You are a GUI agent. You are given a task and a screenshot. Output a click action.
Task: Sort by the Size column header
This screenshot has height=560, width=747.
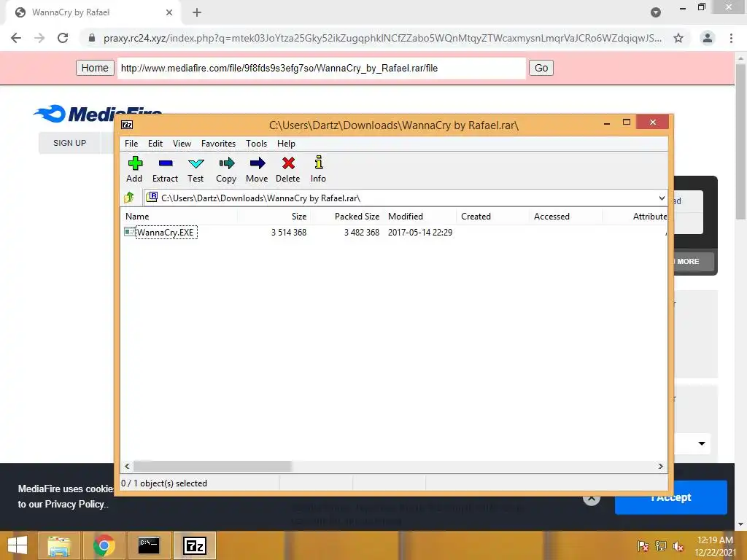274,216
